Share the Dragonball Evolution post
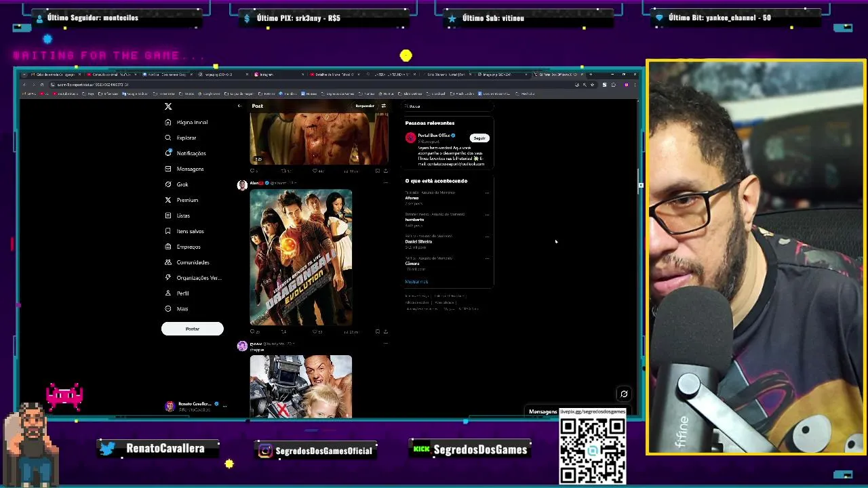 click(385, 331)
